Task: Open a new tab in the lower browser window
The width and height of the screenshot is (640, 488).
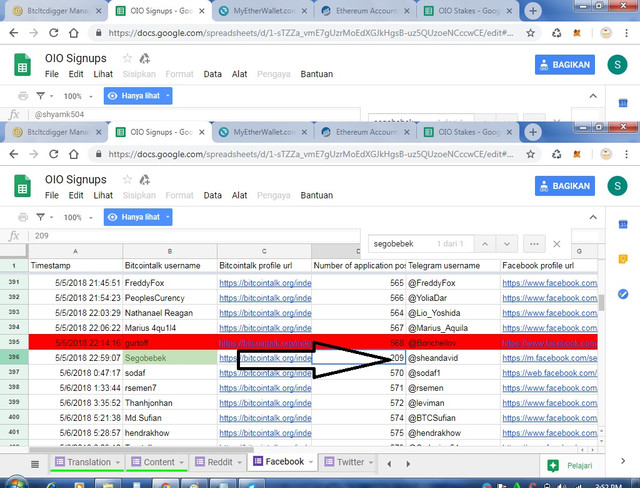Action: (533, 132)
